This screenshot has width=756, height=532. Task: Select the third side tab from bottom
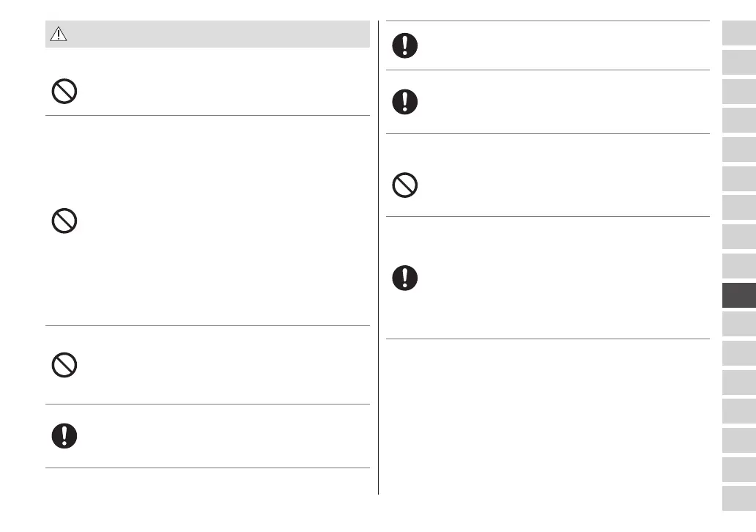coord(738,440)
